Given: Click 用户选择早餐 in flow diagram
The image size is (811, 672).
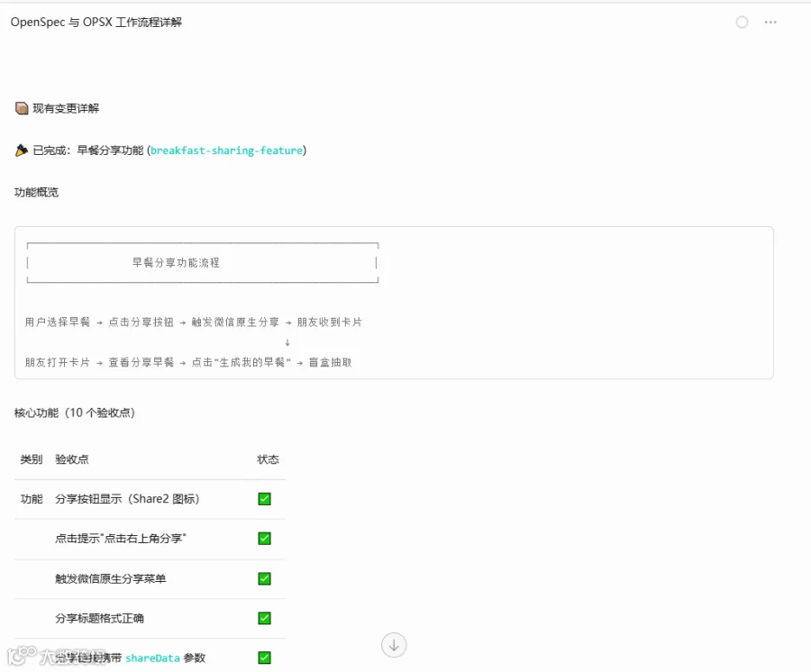Looking at the screenshot, I should [58, 322].
